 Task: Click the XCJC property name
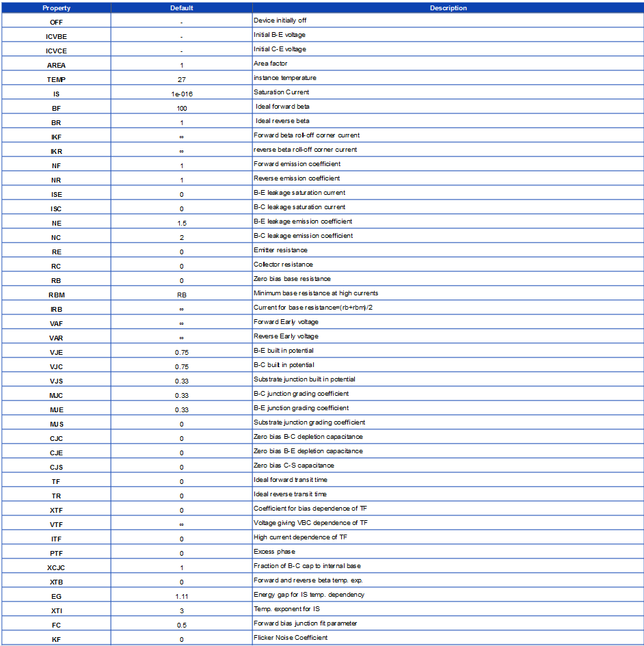pos(57,567)
